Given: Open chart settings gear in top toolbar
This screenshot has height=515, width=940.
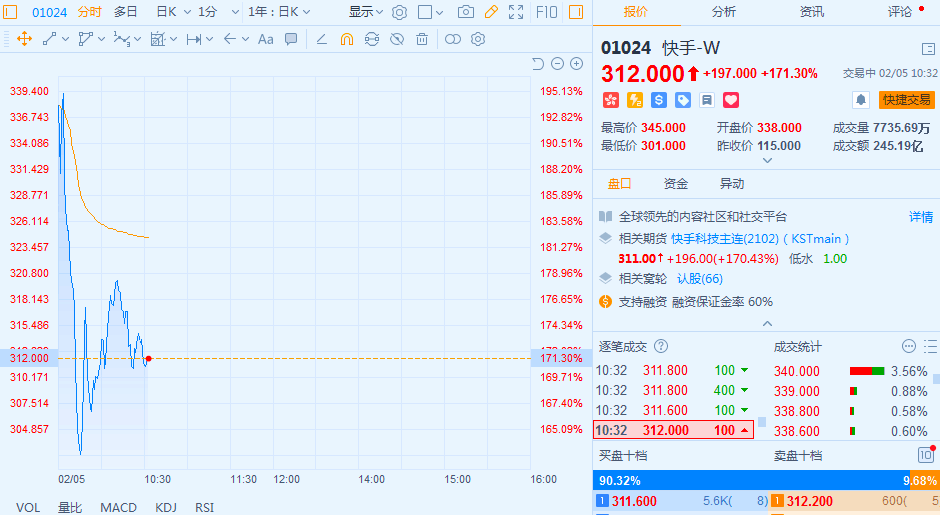Looking at the screenshot, I should 400,12.
